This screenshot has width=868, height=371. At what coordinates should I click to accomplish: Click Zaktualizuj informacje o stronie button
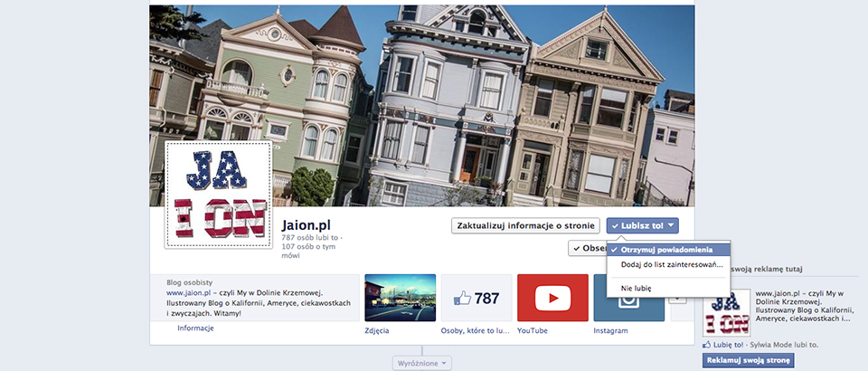525,225
